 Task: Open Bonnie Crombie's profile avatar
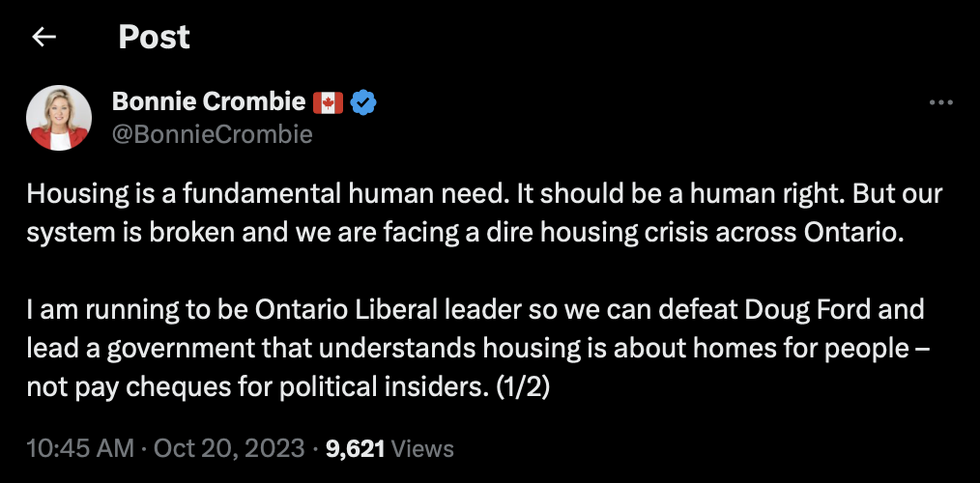[x=59, y=117]
